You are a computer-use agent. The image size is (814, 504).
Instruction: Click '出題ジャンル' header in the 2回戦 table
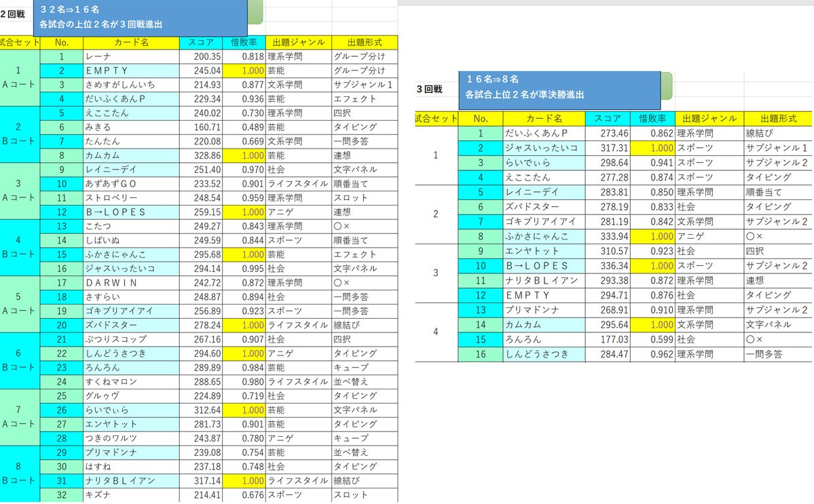[299, 43]
